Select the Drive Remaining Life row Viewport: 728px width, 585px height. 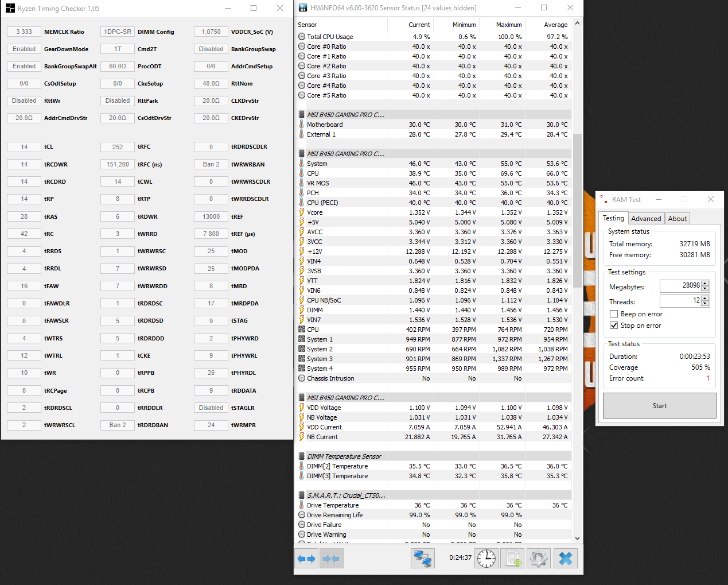pyautogui.click(x=434, y=515)
